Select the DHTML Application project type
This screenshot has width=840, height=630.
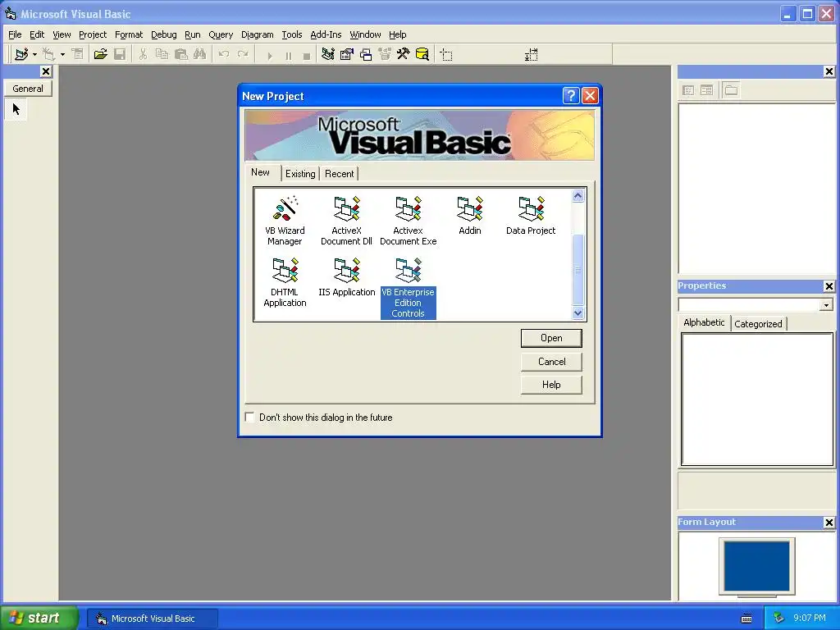pos(285,282)
